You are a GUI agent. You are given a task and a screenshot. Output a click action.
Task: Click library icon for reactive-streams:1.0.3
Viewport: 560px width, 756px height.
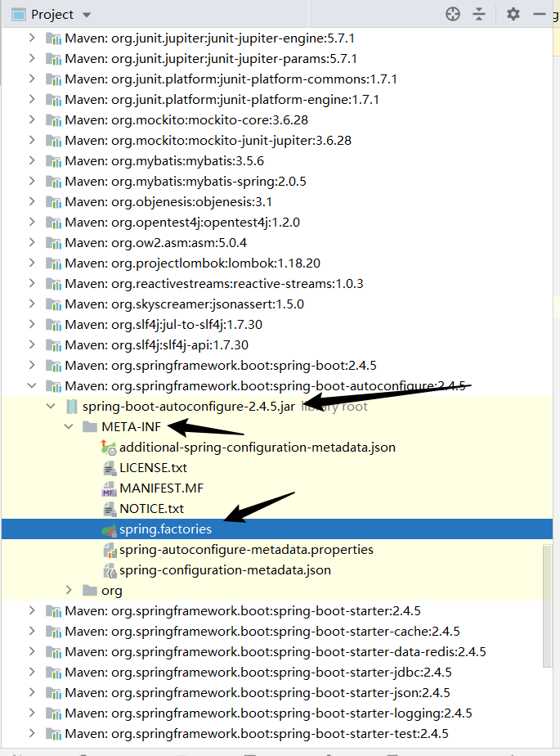[x=53, y=284]
